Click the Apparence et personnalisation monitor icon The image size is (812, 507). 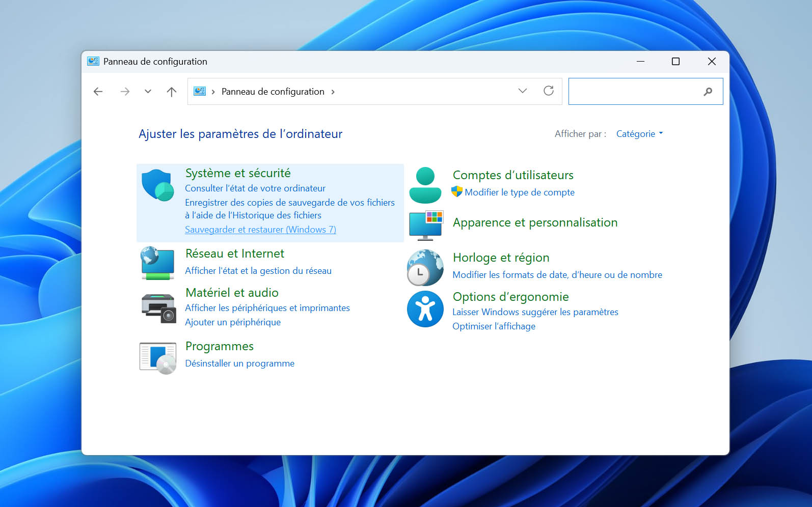tap(426, 226)
